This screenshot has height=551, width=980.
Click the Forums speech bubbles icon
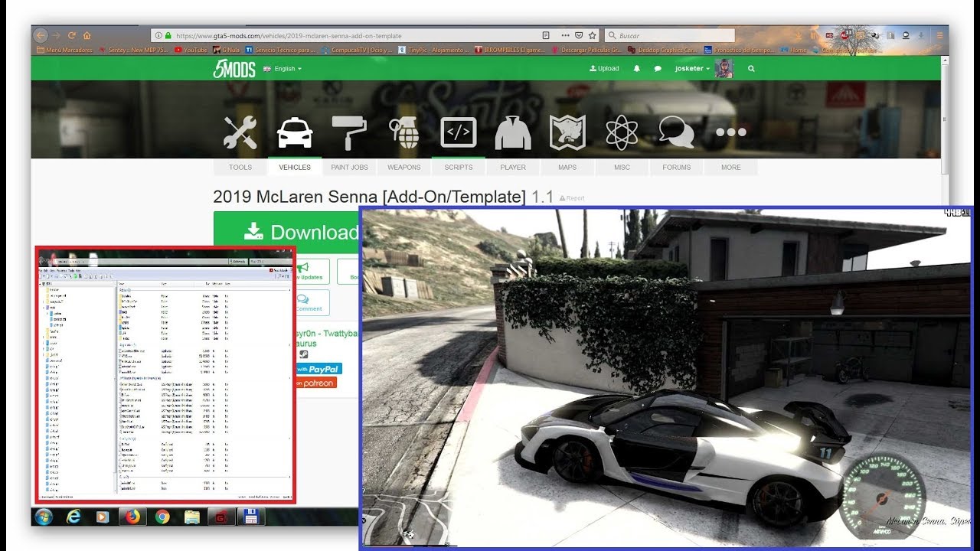coord(676,133)
